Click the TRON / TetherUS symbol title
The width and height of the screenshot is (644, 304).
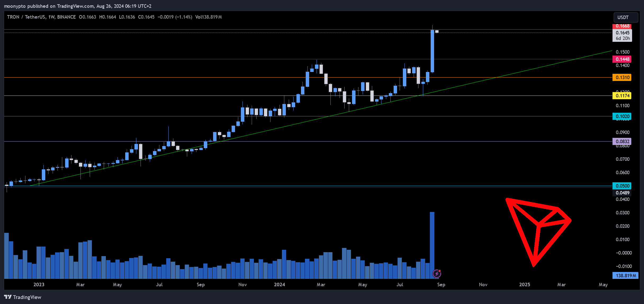(26, 17)
